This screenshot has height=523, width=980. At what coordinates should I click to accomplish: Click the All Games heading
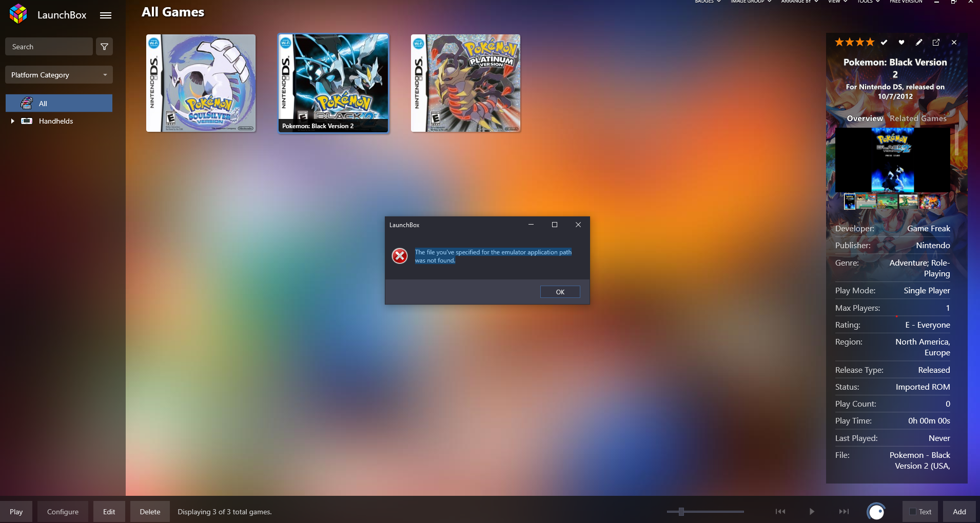pos(173,12)
